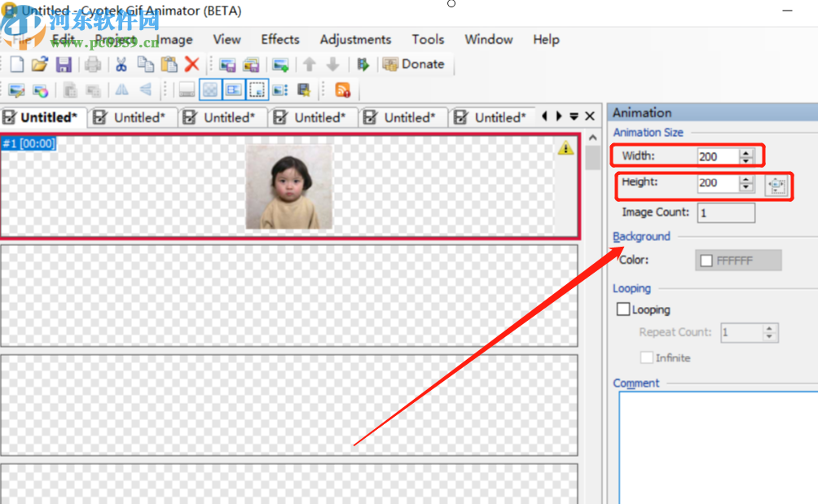Click the frame list scroll-up arrow

pos(592,138)
